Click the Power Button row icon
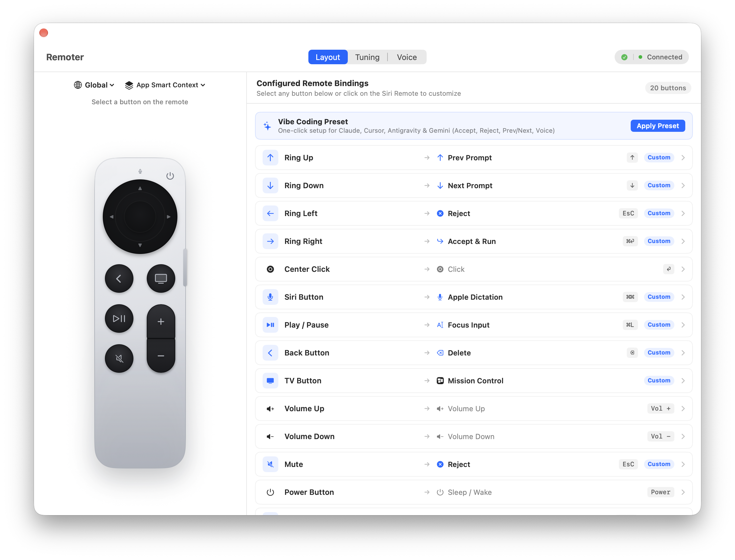Viewport: 735px width, 560px height. pos(270,492)
